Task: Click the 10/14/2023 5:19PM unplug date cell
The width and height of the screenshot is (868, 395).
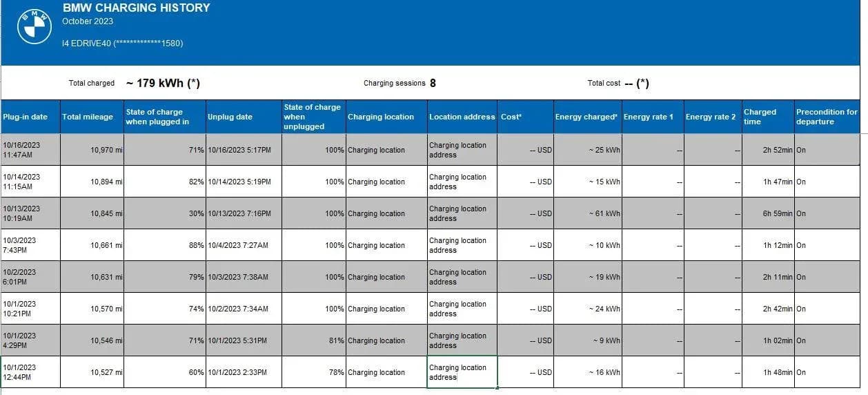Action: pyautogui.click(x=244, y=182)
